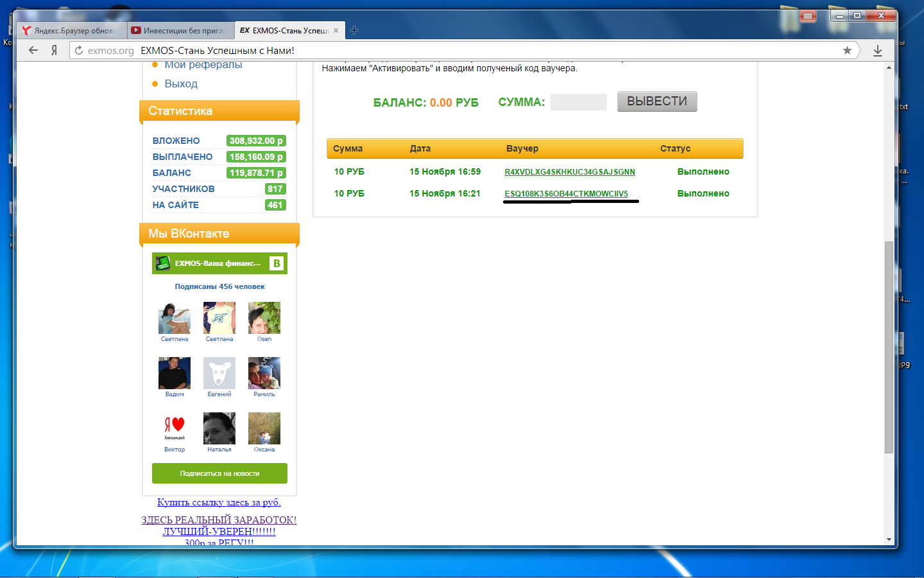Click the Статистика section header
The image size is (924, 578).
(x=219, y=110)
